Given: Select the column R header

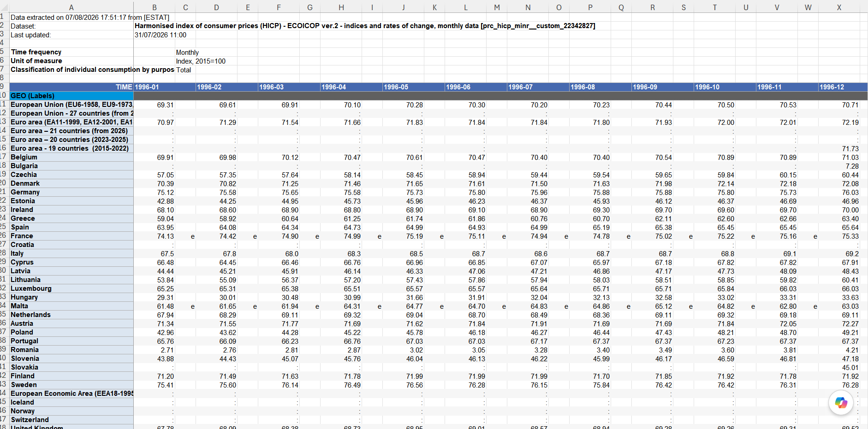Looking at the screenshot, I should click(x=653, y=7).
